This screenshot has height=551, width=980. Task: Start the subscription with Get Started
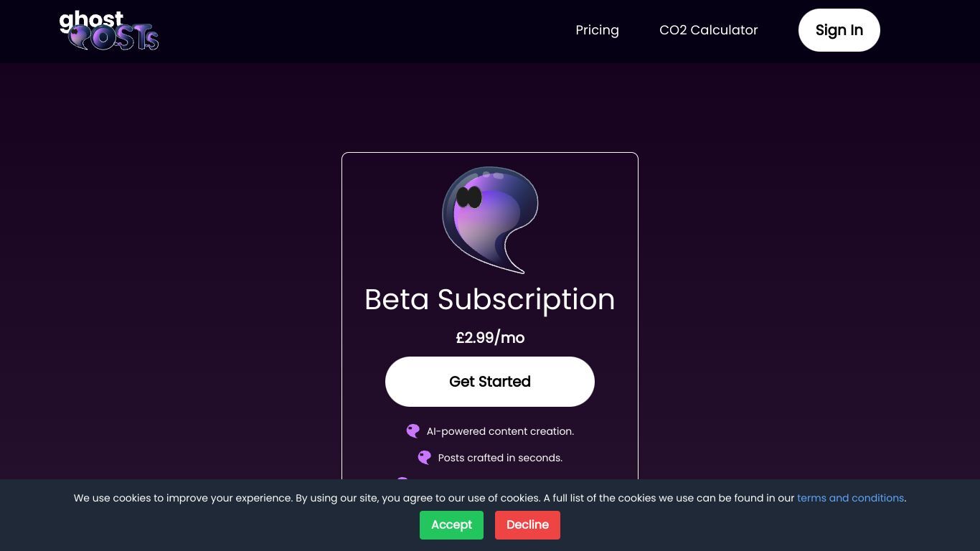[x=490, y=382]
